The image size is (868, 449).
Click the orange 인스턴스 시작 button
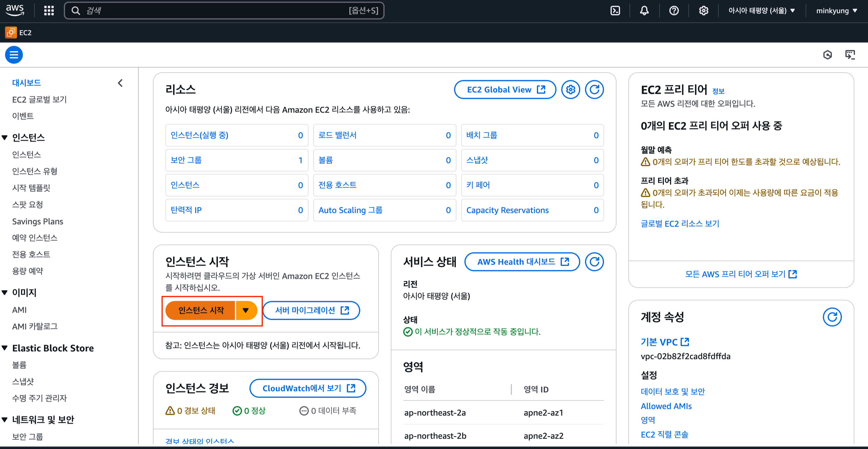click(x=201, y=310)
